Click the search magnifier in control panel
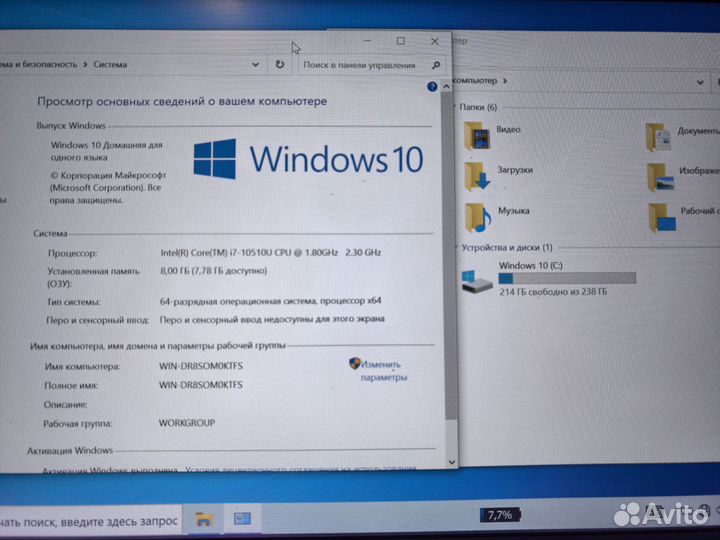Screen dimensions: 720x540 436,66
